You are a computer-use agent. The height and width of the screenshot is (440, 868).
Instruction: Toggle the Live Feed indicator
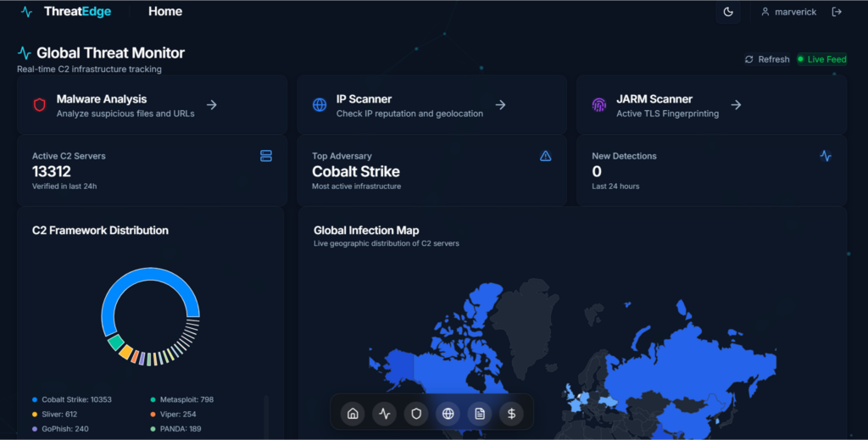[821, 59]
